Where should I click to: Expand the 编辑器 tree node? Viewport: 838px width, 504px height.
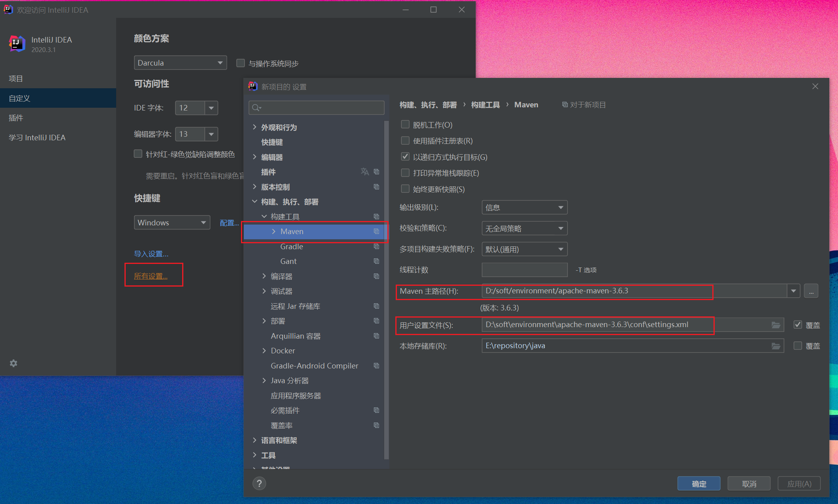click(x=255, y=157)
